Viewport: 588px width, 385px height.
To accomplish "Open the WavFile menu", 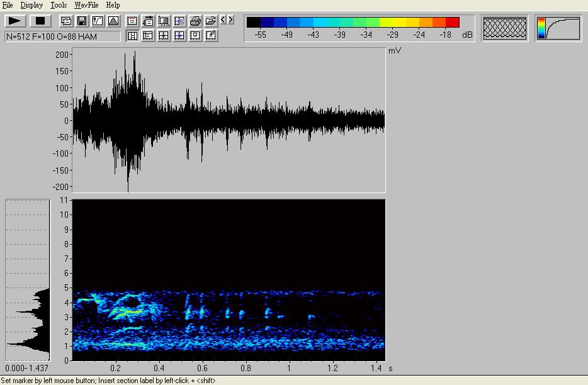I will (86, 5).
